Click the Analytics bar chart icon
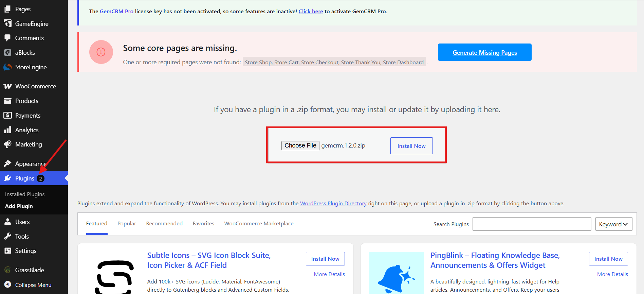The height and width of the screenshot is (294, 644). (x=7, y=130)
